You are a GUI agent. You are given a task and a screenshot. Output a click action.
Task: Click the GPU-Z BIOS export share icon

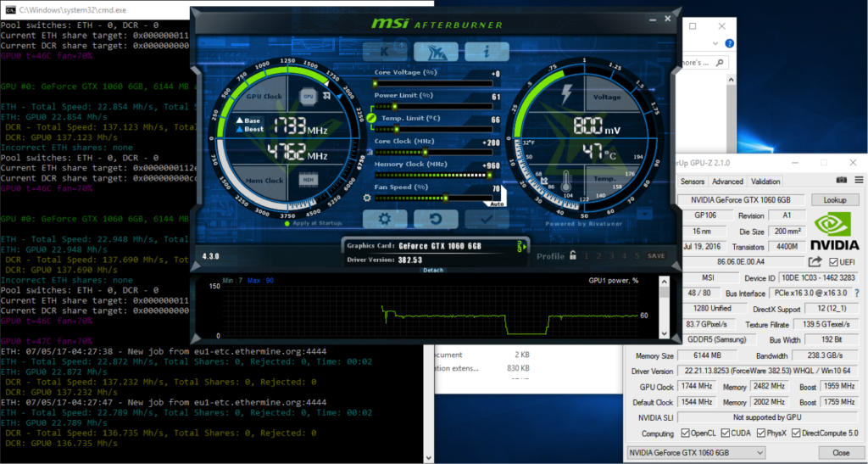[x=815, y=261]
